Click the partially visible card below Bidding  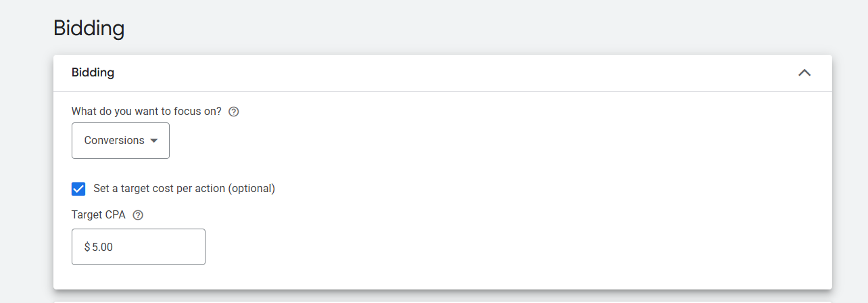click(x=442, y=301)
